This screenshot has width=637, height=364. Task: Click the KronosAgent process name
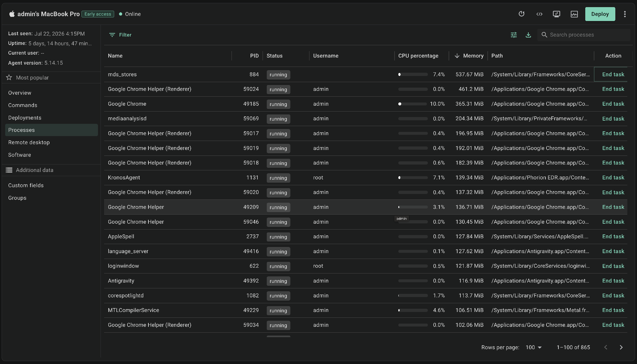(124, 177)
